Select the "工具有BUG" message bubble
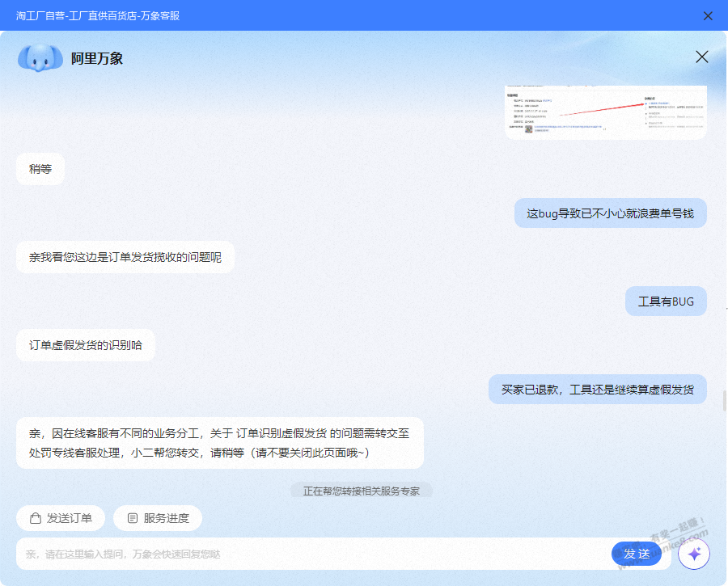Screen dimensions: 728x586 [x=666, y=301]
